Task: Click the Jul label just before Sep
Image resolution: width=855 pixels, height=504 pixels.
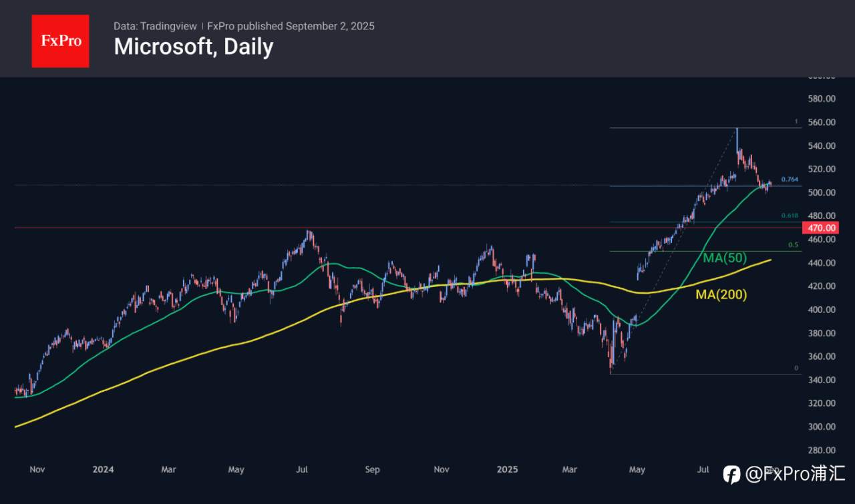Action: [x=302, y=469]
